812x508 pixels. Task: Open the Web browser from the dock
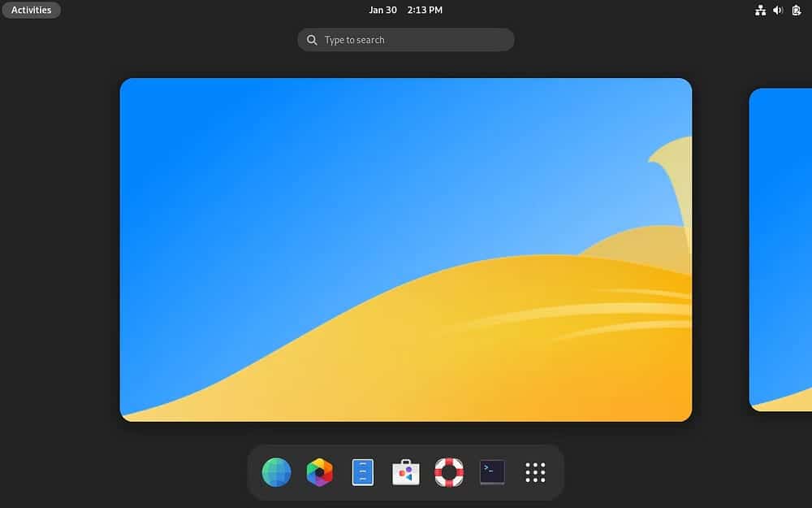275,471
